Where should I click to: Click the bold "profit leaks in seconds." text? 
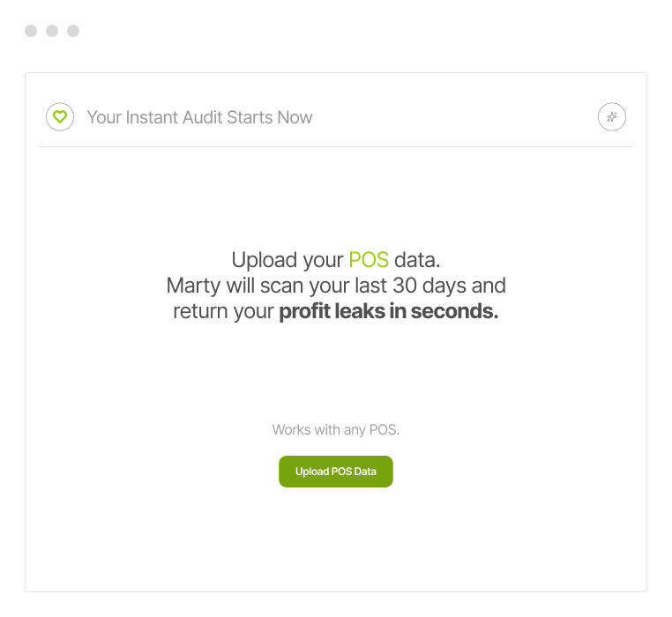click(388, 312)
